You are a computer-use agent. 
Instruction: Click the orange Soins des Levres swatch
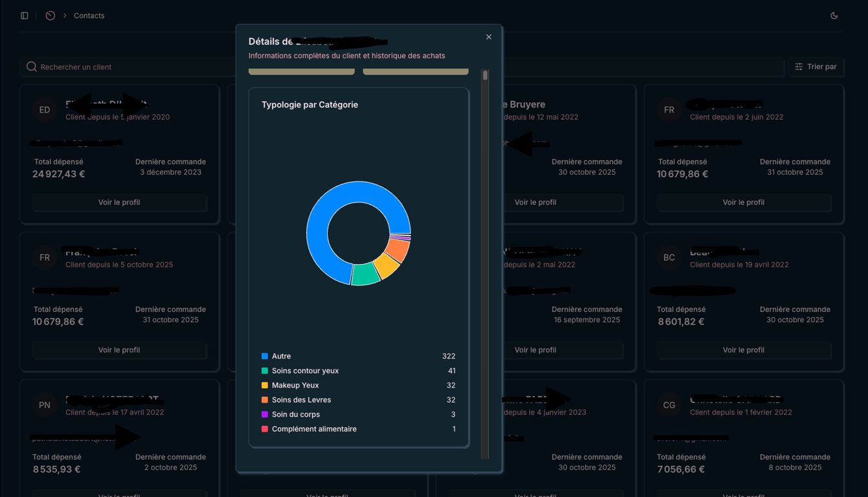click(264, 400)
